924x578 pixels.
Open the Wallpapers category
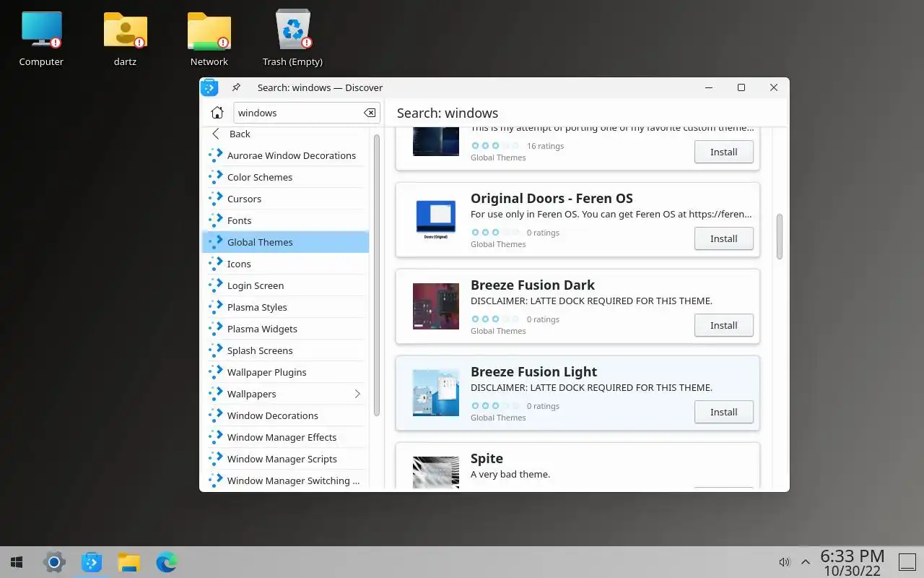286,394
